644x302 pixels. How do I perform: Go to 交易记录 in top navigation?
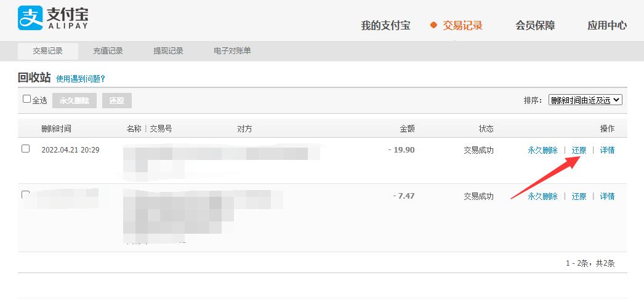pos(462,25)
